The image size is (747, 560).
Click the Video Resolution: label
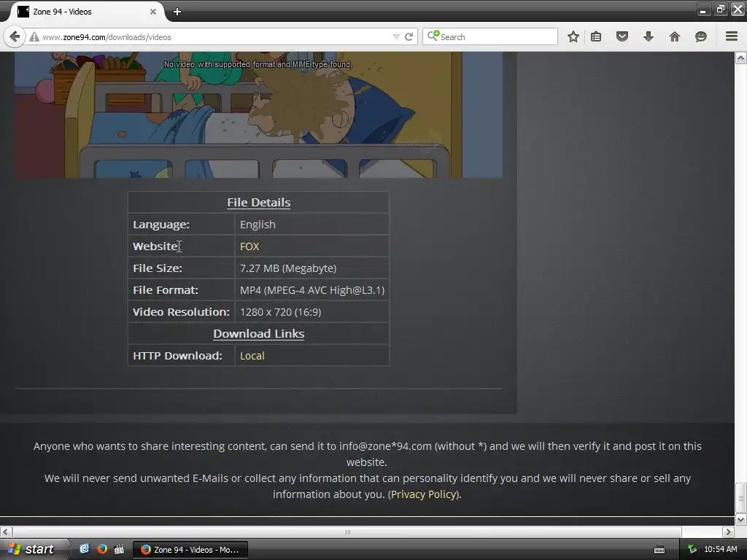click(181, 312)
